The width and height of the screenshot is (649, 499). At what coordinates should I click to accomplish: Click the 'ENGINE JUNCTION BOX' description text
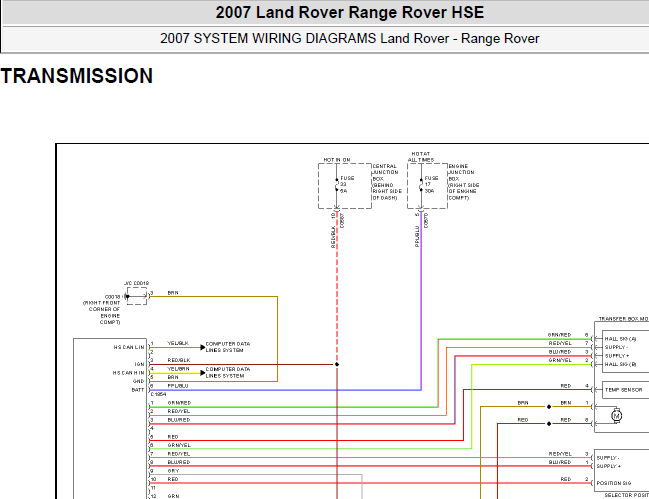point(464,182)
